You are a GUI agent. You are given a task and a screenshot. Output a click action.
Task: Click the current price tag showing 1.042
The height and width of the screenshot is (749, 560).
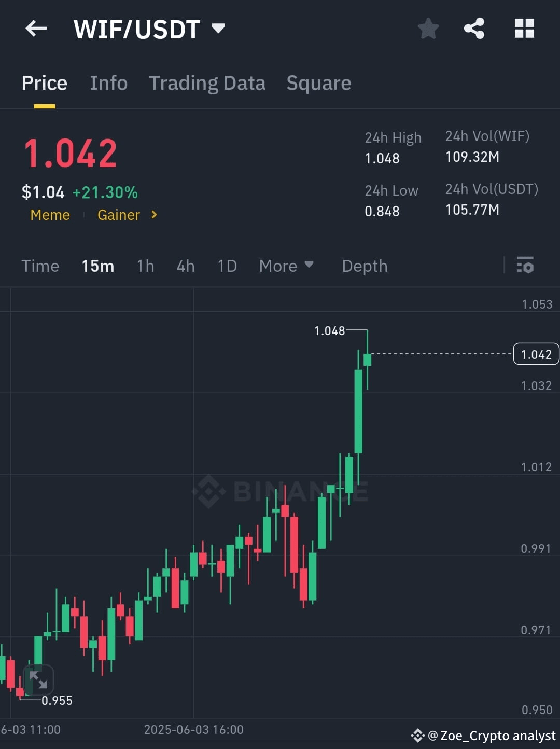point(536,354)
